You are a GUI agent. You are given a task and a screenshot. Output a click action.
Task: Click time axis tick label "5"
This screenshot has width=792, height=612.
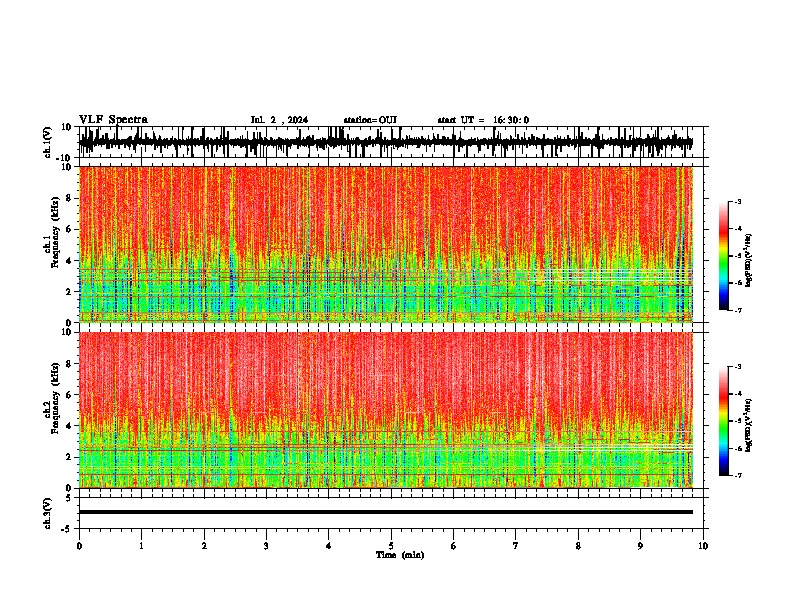click(x=391, y=546)
